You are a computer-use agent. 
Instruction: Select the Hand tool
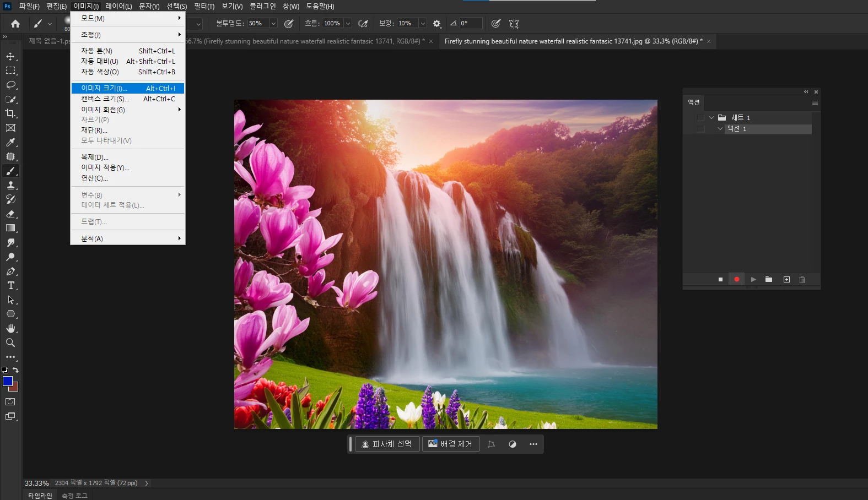point(10,328)
